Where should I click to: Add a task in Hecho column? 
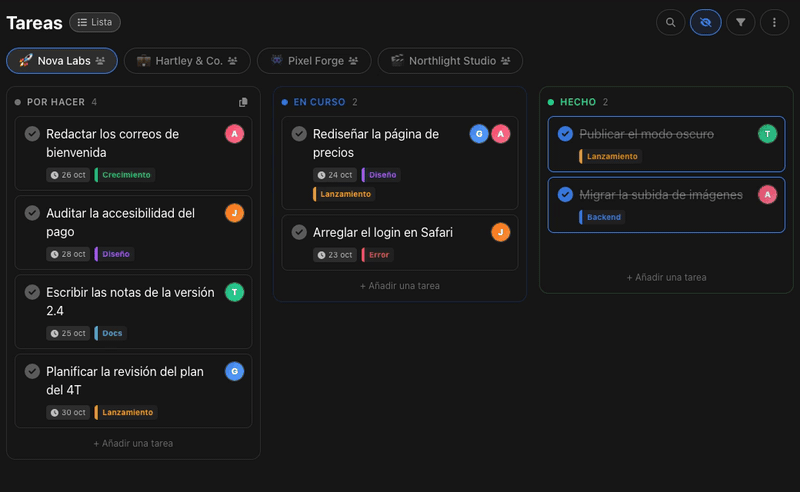[x=666, y=277]
